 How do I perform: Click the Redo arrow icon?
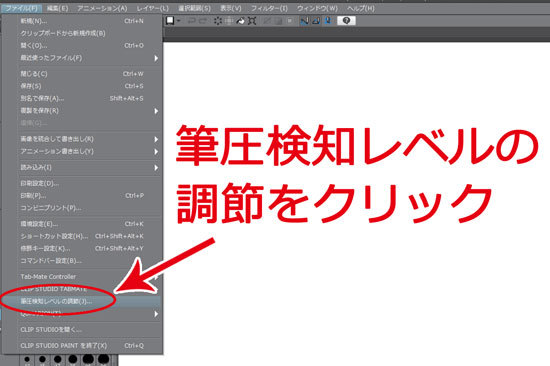pos(203,21)
